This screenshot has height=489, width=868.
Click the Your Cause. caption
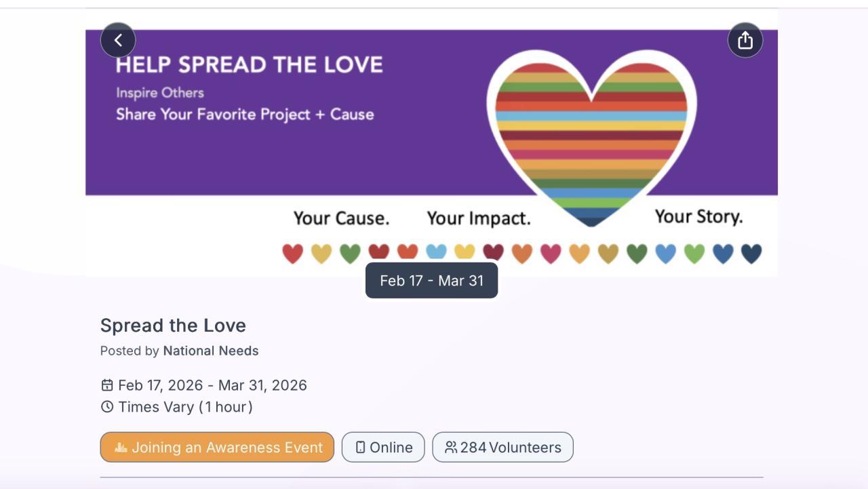pos(341,218)
